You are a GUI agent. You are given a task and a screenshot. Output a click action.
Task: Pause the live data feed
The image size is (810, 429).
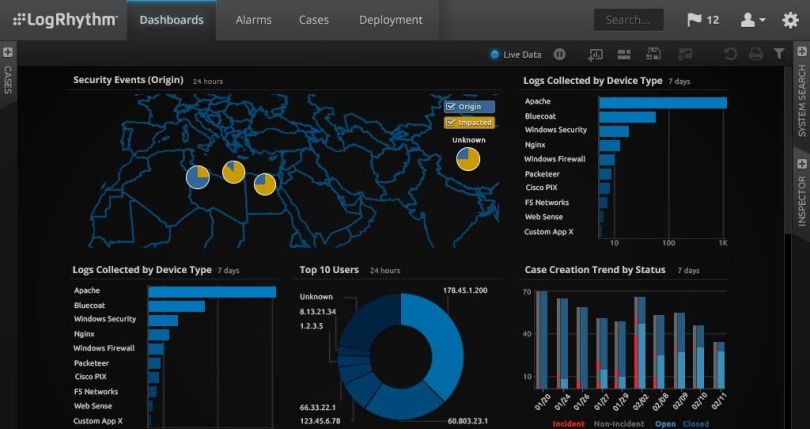559,54
